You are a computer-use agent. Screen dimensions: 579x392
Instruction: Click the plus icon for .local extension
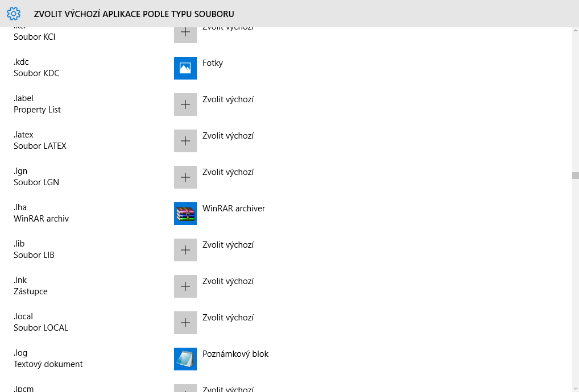tap(185, 323)
